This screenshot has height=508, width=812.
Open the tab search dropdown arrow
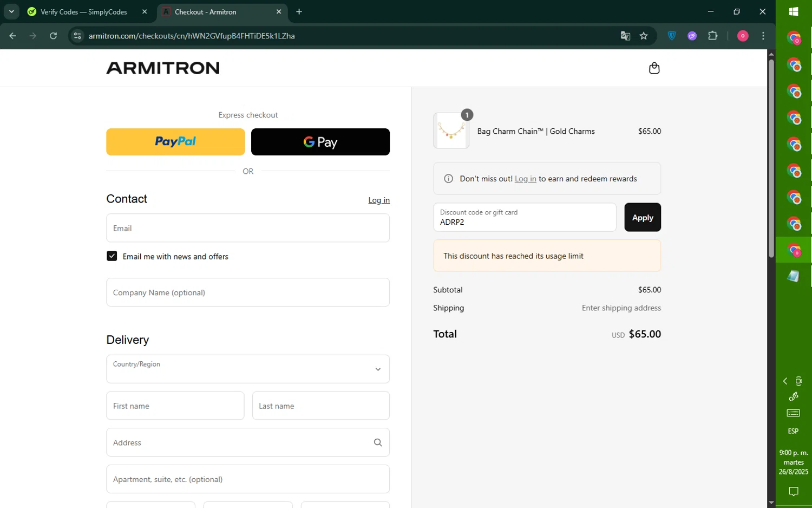click(11, 12)
